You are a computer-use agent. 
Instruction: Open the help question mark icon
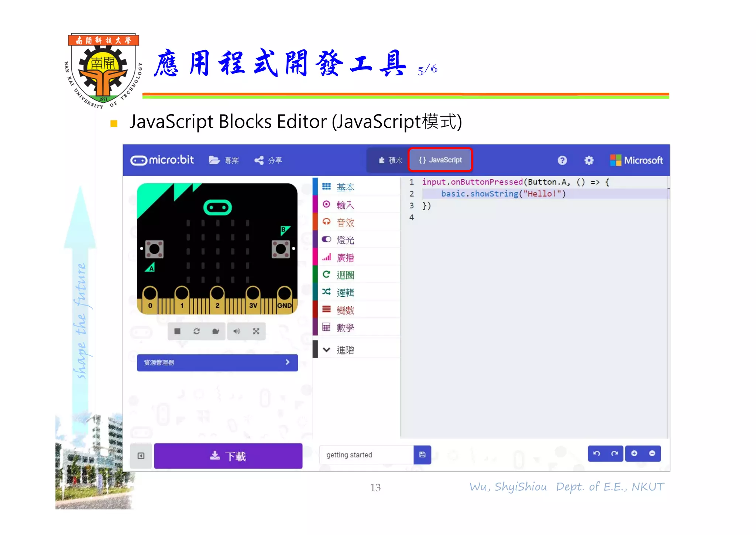point(562,160)
